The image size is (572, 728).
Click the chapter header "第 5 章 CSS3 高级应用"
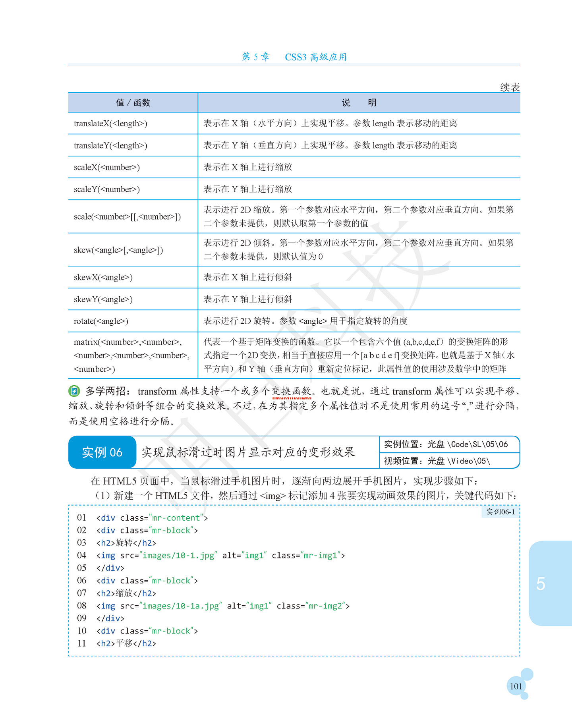pyautogui.click(x=294, y=57)
